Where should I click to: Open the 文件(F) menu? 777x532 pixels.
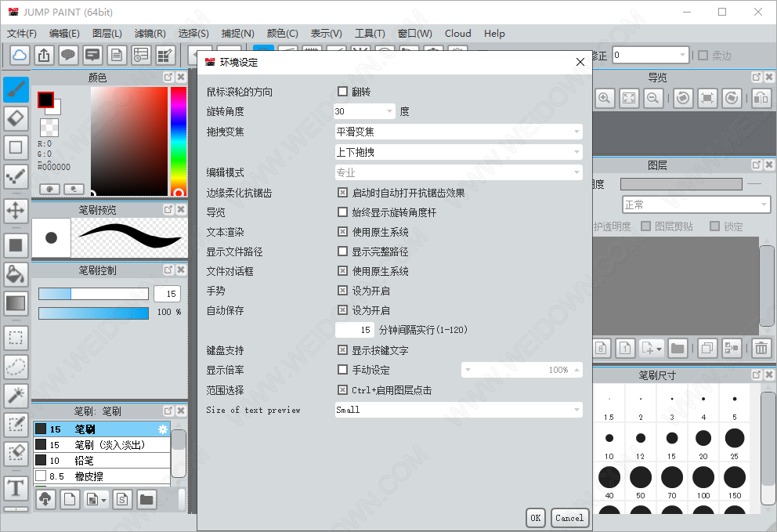[x=22, y=33]
